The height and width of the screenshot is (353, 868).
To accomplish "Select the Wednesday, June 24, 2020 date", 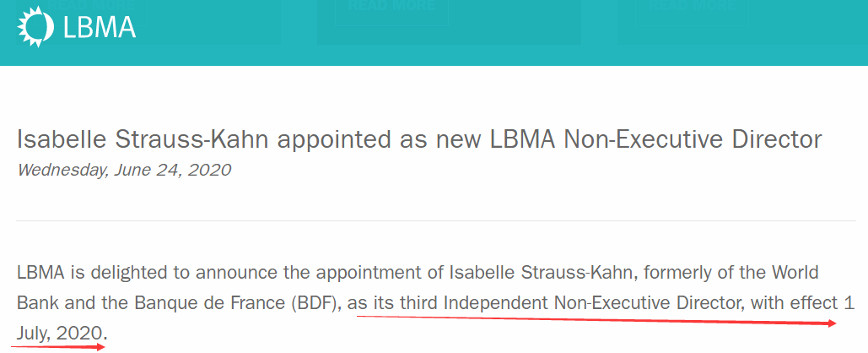I will [x=124, y=170].
